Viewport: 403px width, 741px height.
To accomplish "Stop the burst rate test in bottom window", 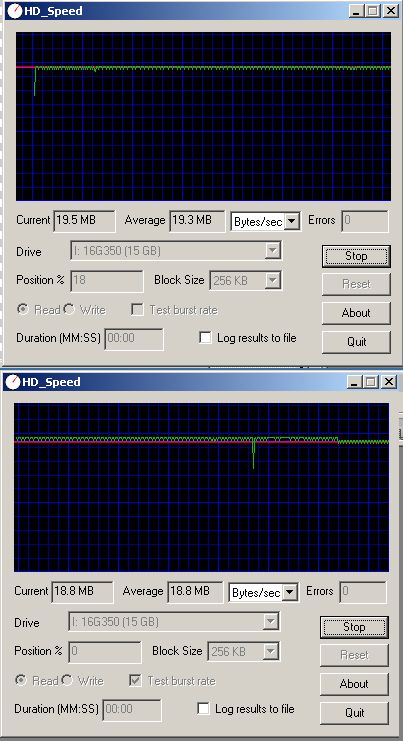I will pos(354,627).
